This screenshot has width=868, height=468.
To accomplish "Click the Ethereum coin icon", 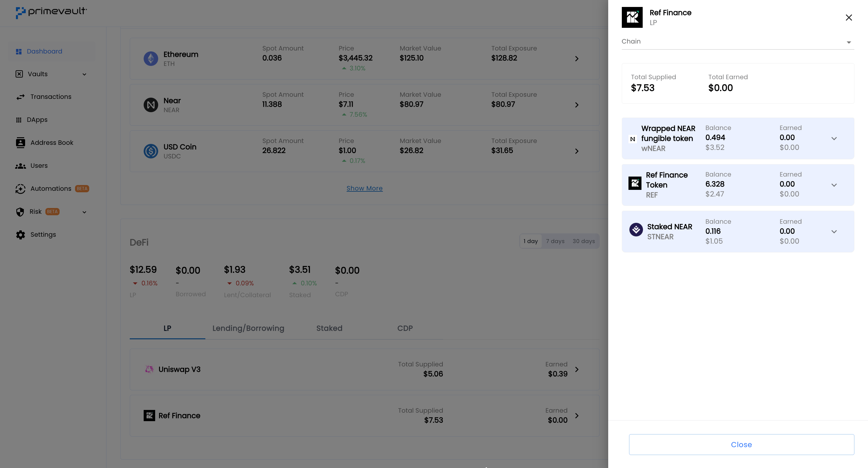I will tap(151, 59).
